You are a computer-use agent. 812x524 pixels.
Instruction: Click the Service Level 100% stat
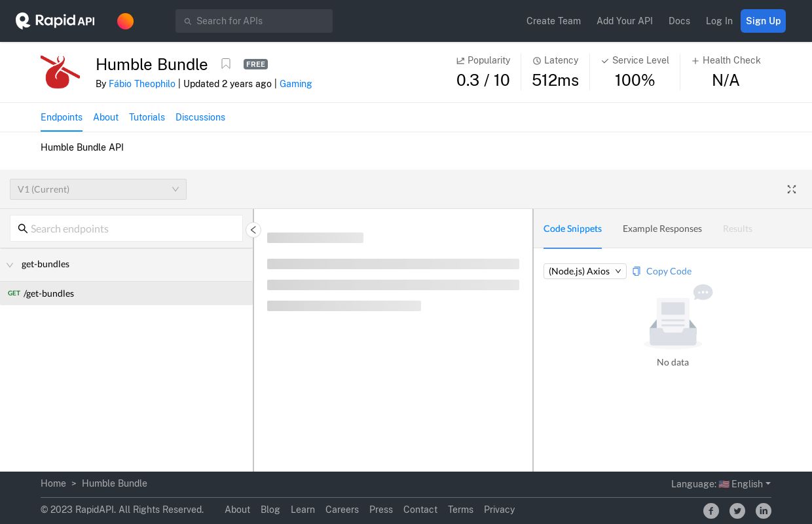635,72
